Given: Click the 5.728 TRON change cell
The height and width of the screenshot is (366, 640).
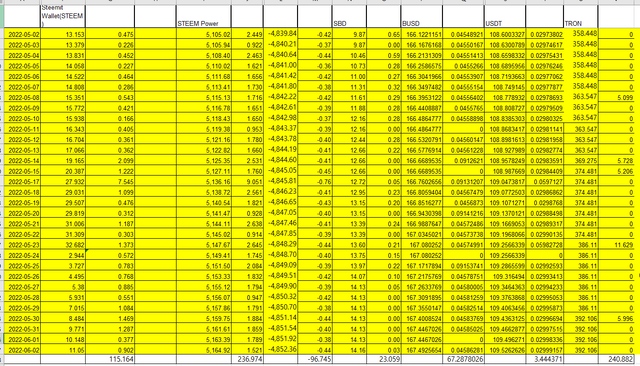Looking at the screenshot, I should pyautogui.click(x=617, y=161).
